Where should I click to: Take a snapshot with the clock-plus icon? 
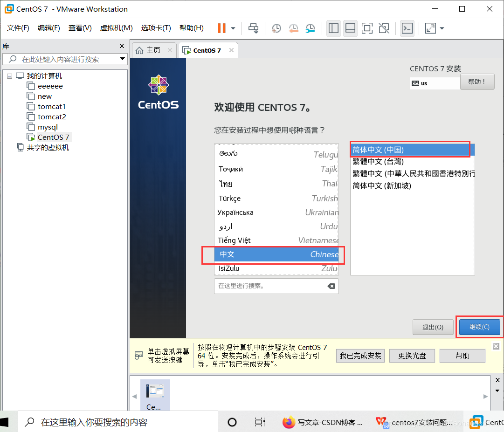click(x=276, y=28)
